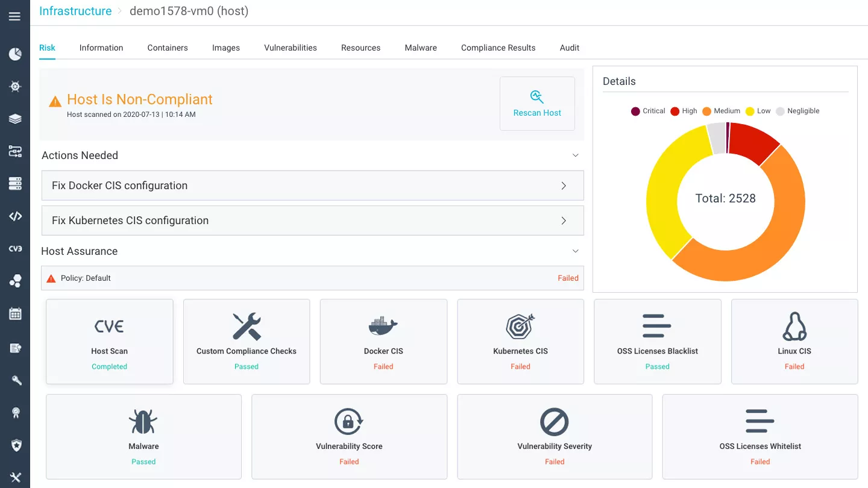The height and width of the screenshot is (488, 868).
Task: Open the dashboard pie chart sidebar icon
Action: point(15,54)
